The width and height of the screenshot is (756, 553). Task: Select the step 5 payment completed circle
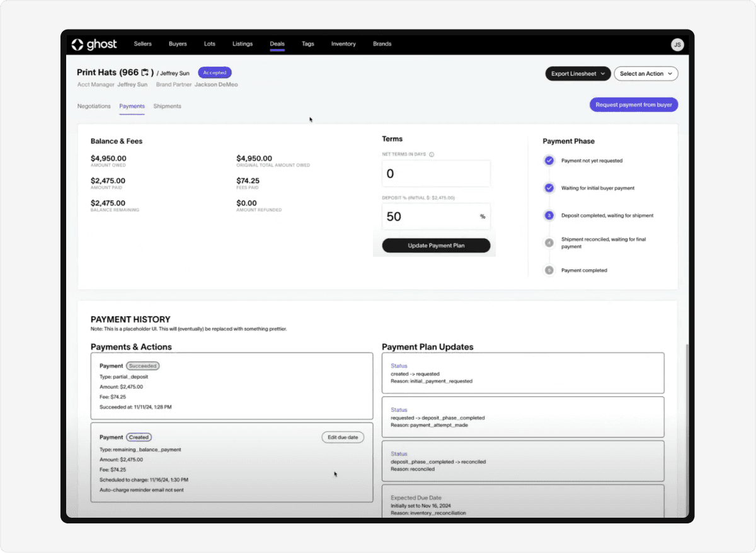click(x=549, y=270)
